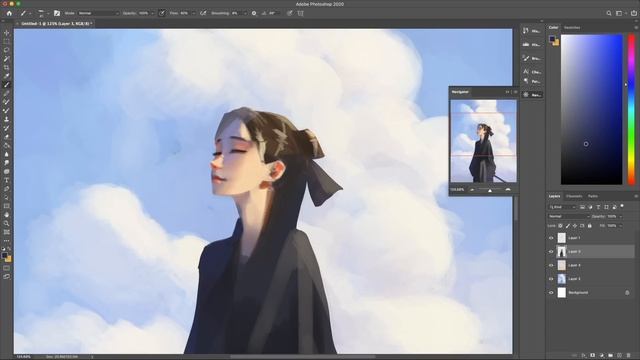Select the Rectangular Marquee tool
This screenshot has height=360, width=640.
7,41
